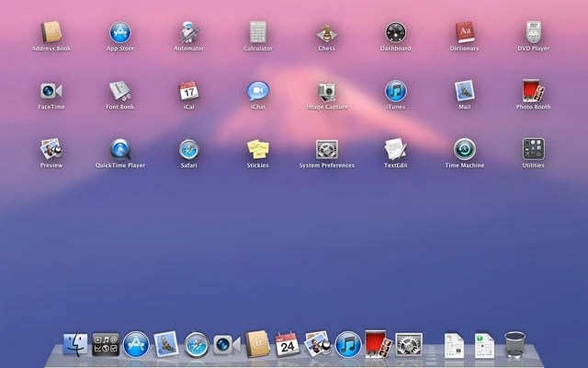This screenshot has width=588, height=368.
Task: Launch iChat from Launchpad
Action: pos(258,92)
